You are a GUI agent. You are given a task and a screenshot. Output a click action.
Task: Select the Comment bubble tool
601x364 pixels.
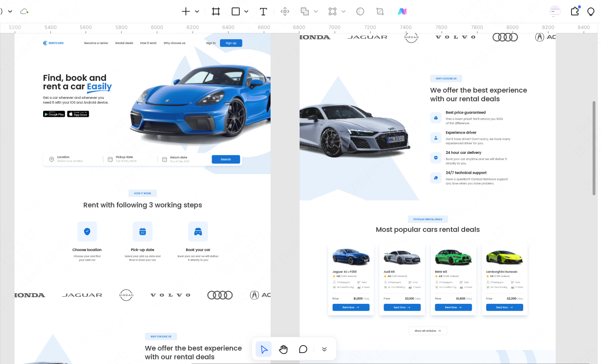[303, 349]
